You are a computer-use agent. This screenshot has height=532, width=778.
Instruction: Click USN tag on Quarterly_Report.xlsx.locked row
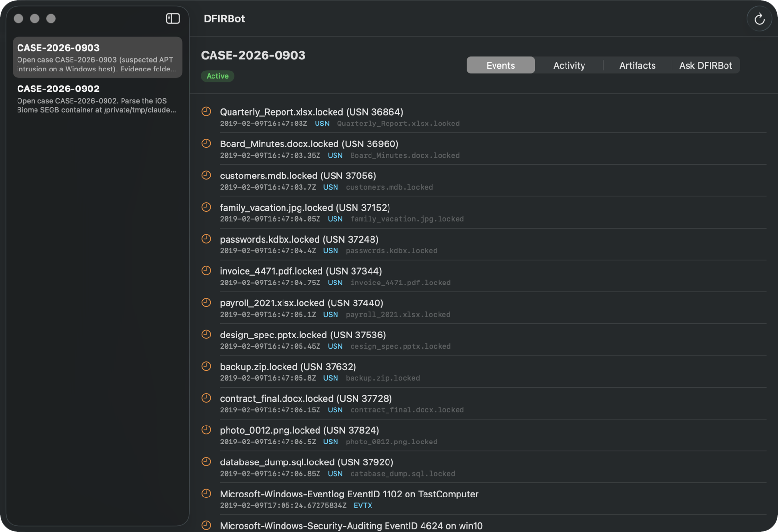click(322, 124)
